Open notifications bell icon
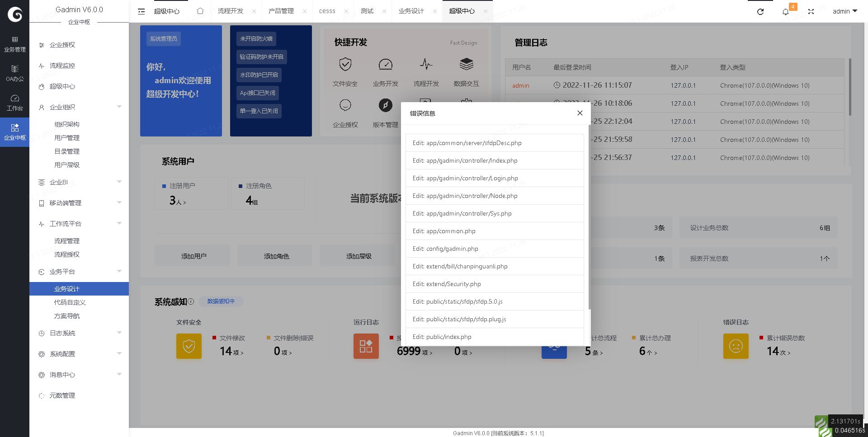 point(786,12)
